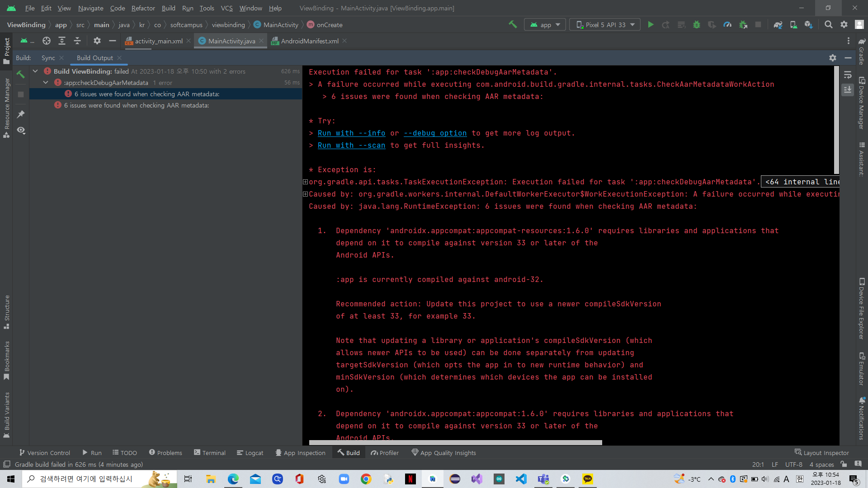The image size is (868, 488).
Task: Toggle soft-wrap in build output
Action: point(848,75)
